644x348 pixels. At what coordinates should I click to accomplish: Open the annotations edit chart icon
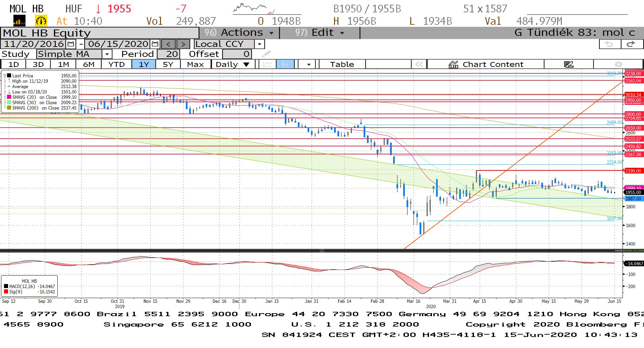pyautogui.click(x=569, y=64)
